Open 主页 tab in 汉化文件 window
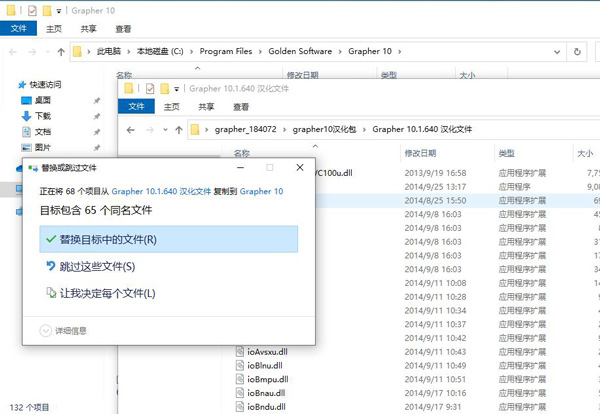The height and width of the screenshot is (414, 600). click(x=171, y=107)
